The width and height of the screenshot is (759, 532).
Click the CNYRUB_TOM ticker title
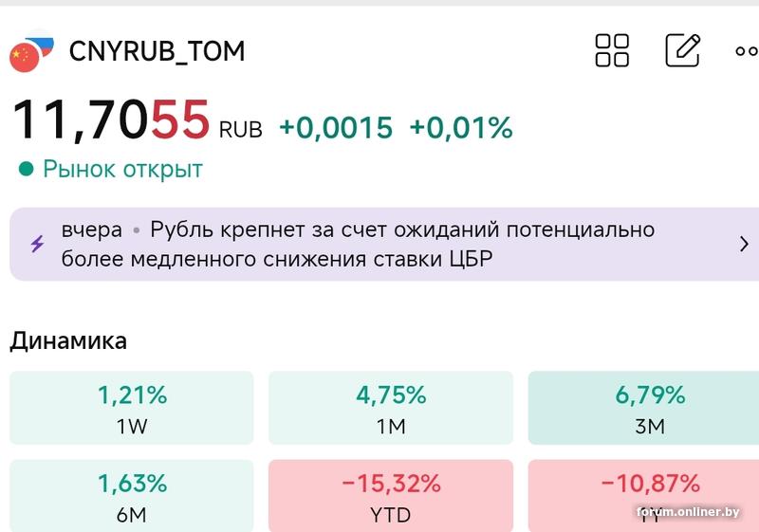tap(157, 51)
